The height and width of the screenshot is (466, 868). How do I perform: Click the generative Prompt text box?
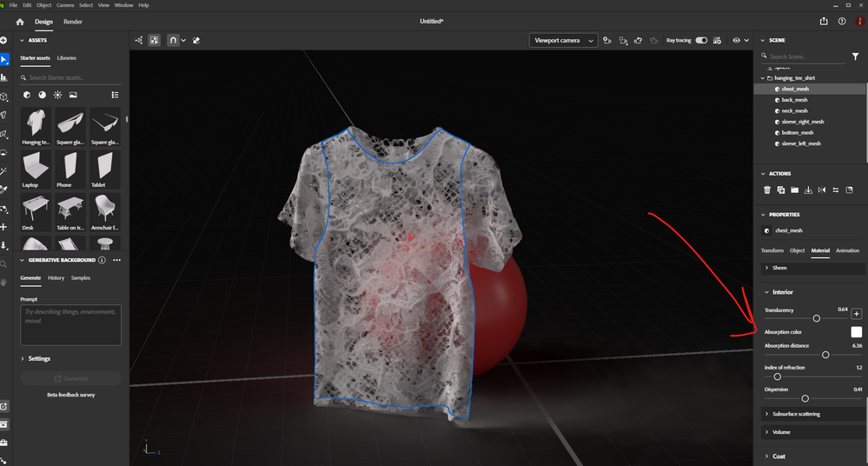pyautogui.click(x=71, y=324)
